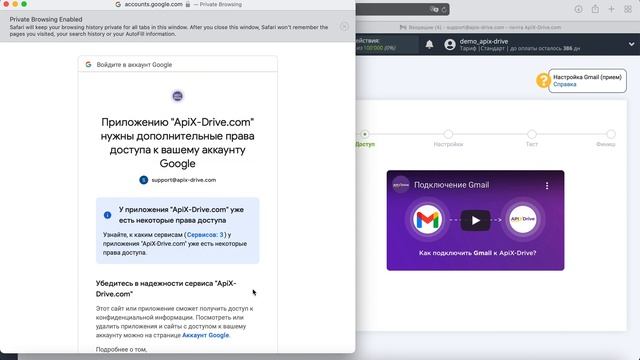The width and height of the screenshot is (640, 360).
Task: Select the 'Доступ' step marker
Action: pos(364,134)
